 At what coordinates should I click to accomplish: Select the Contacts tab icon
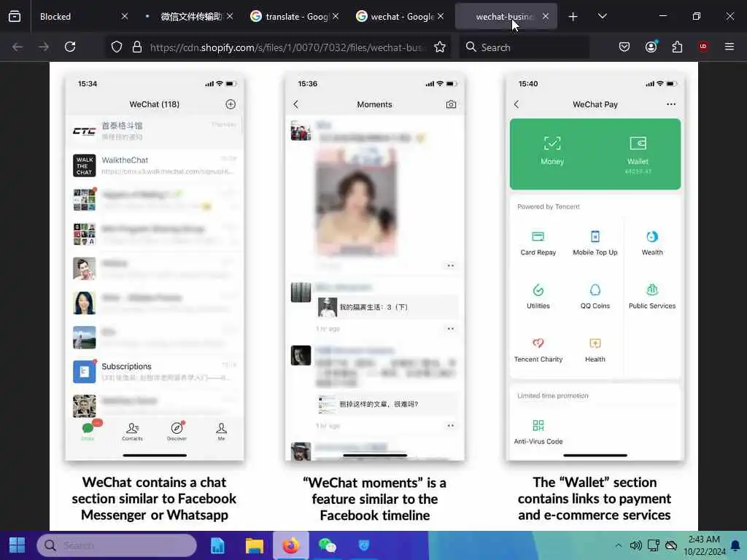tap(133, 431)
